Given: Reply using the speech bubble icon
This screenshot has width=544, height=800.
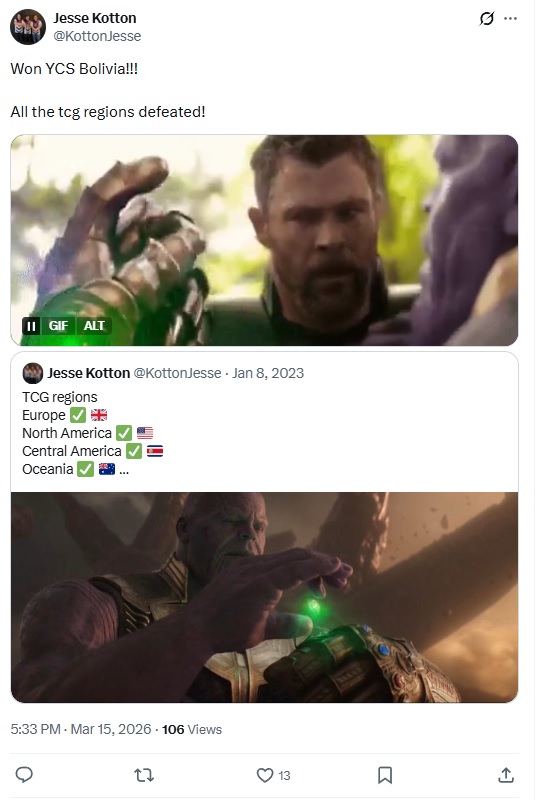Looking at the screenshot, I should (x=24, y=775).
